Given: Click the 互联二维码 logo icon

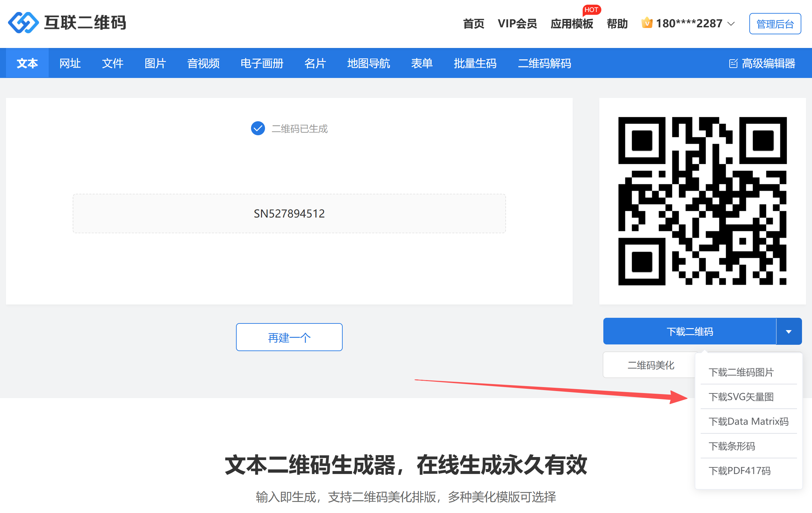Looking at the screenshot, I should [23, 23].
